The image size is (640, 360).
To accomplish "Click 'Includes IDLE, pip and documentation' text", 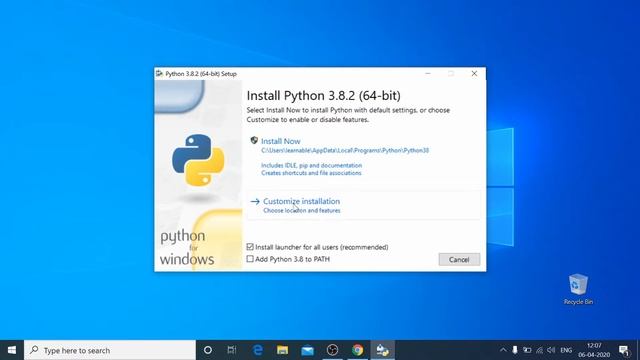I will click(311, 165).
